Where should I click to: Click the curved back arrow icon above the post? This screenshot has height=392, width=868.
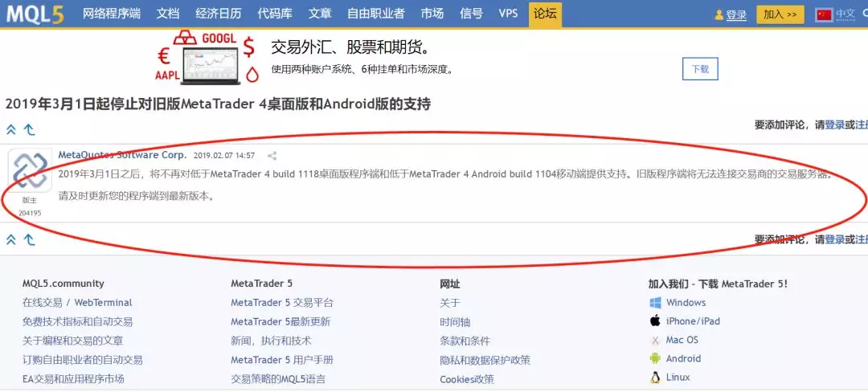[30, 130]
